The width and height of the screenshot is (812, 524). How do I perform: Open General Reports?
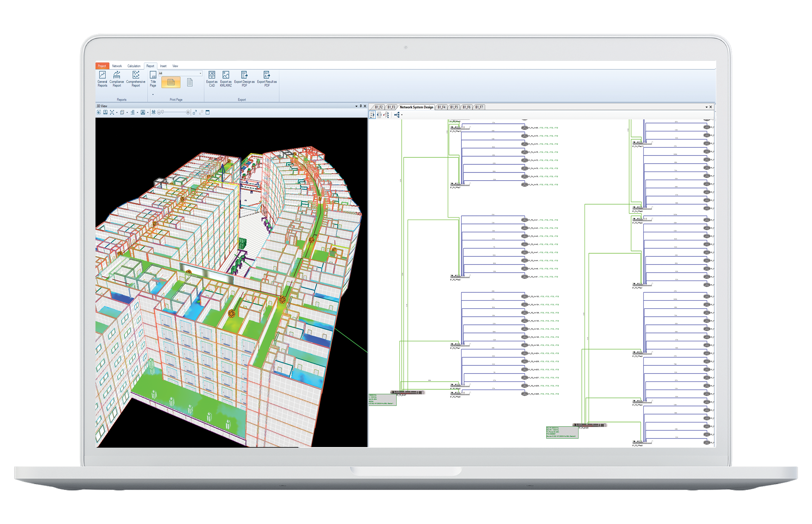click(x=102, y=79)
